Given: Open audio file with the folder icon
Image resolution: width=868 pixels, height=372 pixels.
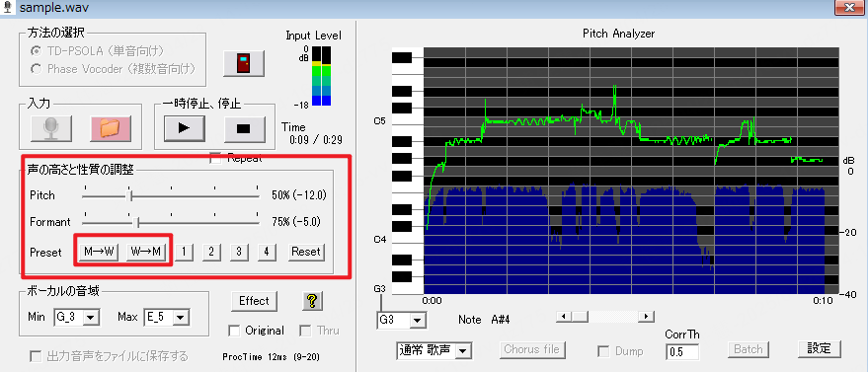Looking at the screenshot, I should coord(111,128).
